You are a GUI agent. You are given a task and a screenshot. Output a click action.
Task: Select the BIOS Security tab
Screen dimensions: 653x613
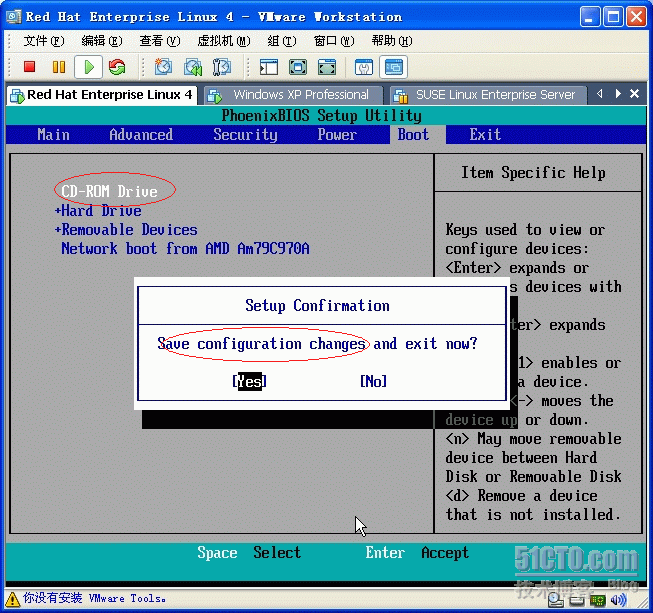[x=245, y=135]
